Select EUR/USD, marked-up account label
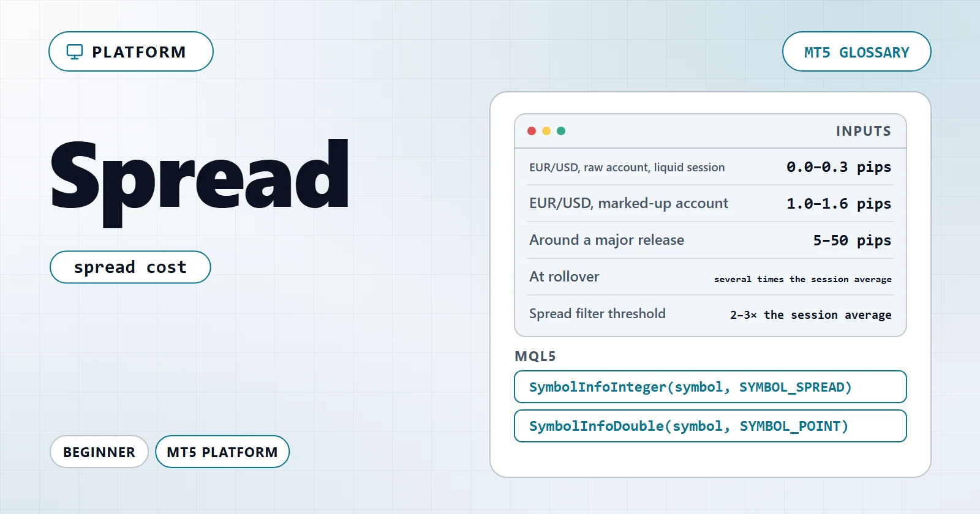The height and width of the screenshot is (514, 980). point(628,203)
